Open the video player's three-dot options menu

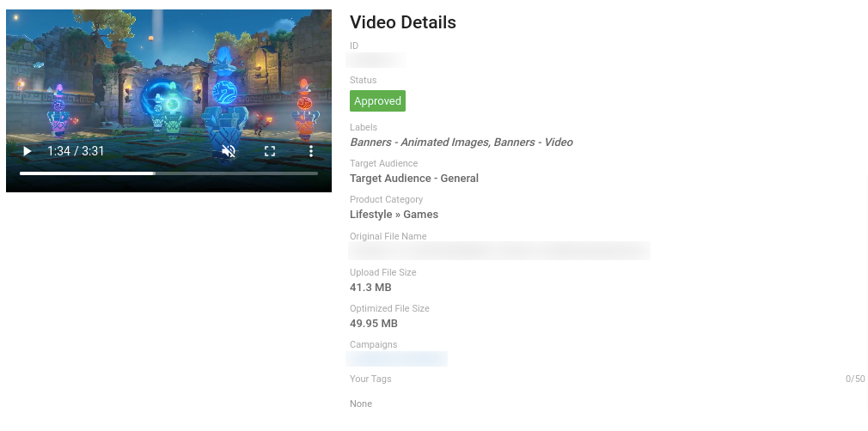(311, 151)
